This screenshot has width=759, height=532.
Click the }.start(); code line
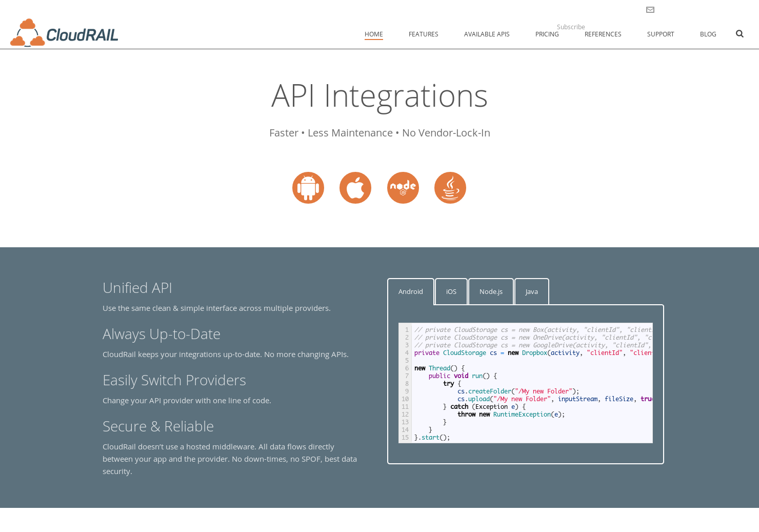tap(432, 438)
